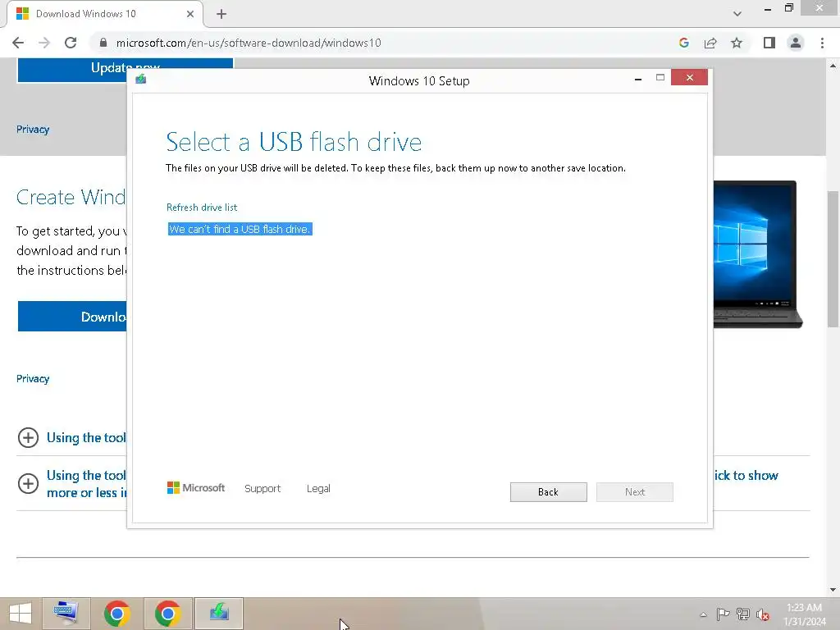Reload the Microsoft download page
840x630 pixels.
[71, 43]
